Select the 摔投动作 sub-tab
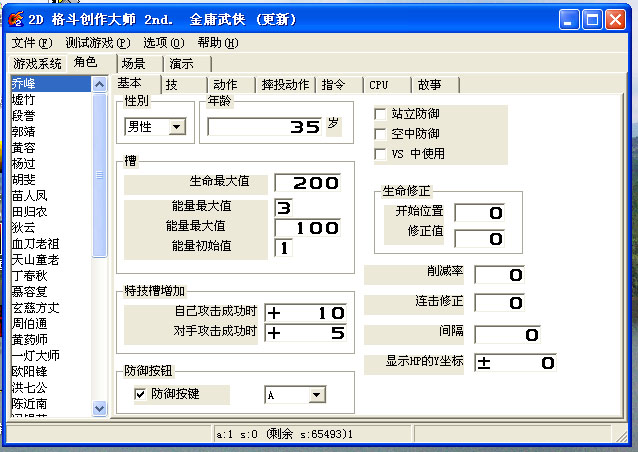Viewport: 638px width, 452px height. (x=286, y=85)
